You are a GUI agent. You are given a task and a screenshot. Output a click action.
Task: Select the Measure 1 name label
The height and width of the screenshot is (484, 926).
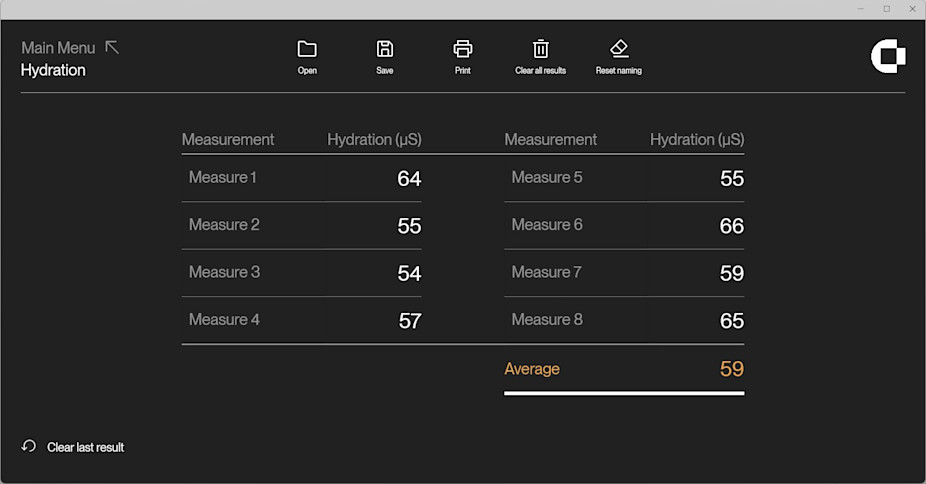[223, 178]
